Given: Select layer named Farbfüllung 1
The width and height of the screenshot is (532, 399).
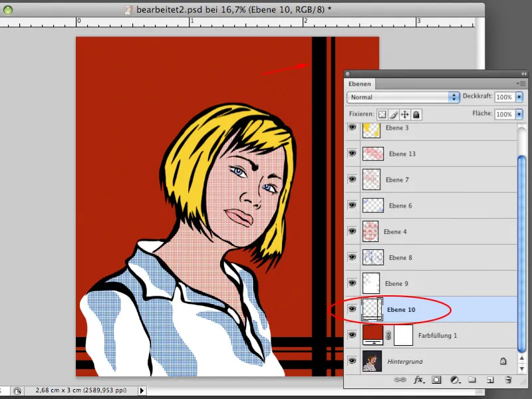Looking at the screenshot, I should (438, 336).
